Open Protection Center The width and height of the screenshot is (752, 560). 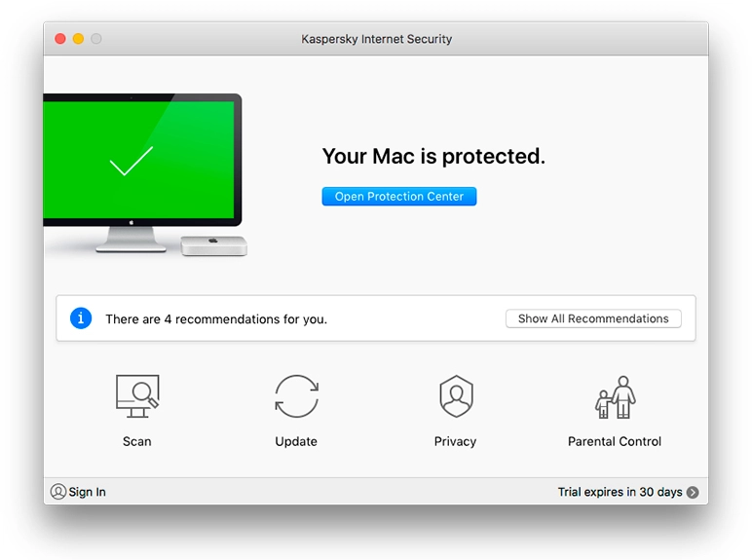399,196
